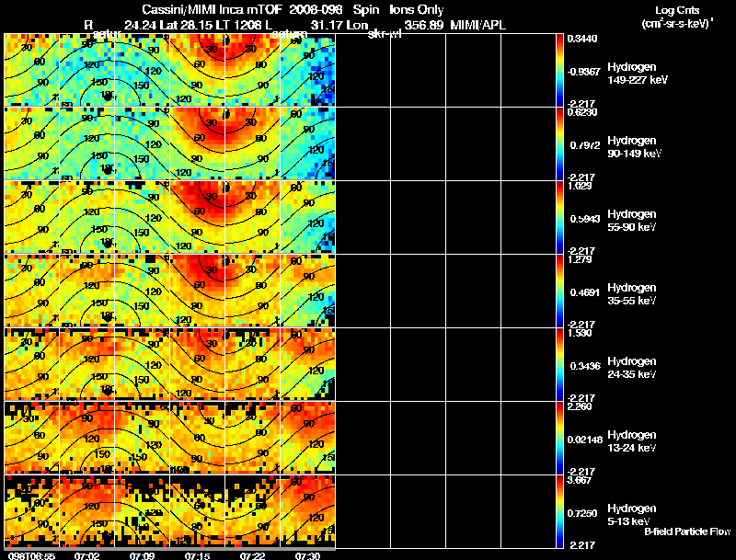Image resolution: width=736 pixels, height=560 pixels.
Task: Click the (cm²-sr-s-keV) units label
Action: 677,24
